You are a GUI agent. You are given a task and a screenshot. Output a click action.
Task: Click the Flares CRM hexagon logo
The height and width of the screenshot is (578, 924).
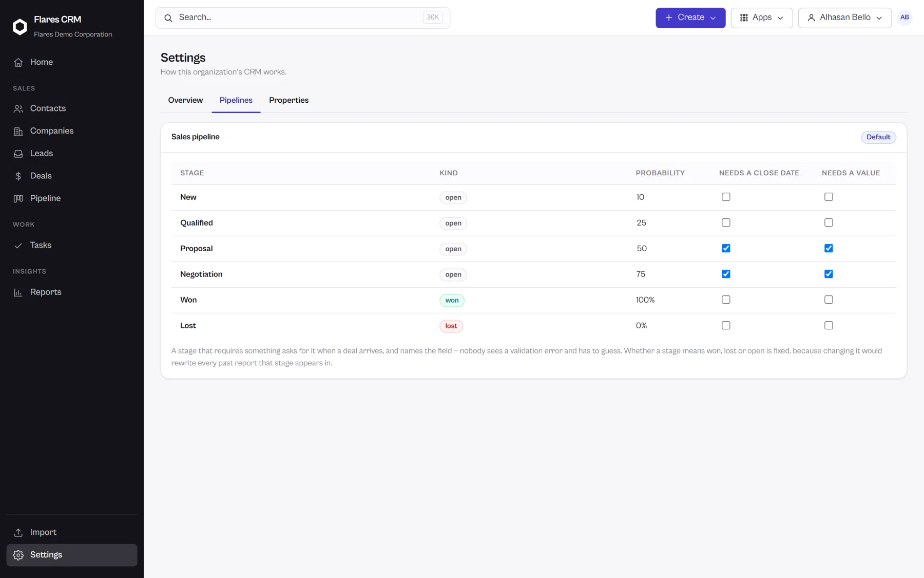click(x=20, y=27)
